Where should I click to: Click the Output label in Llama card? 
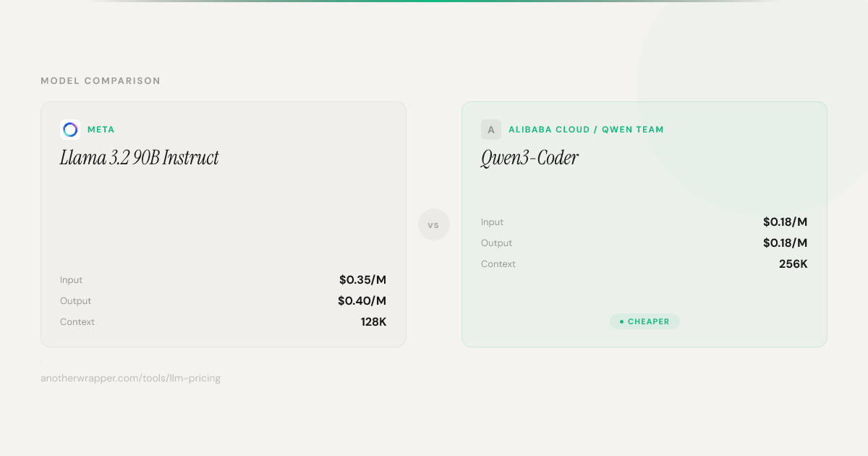(x=75, y=301)
